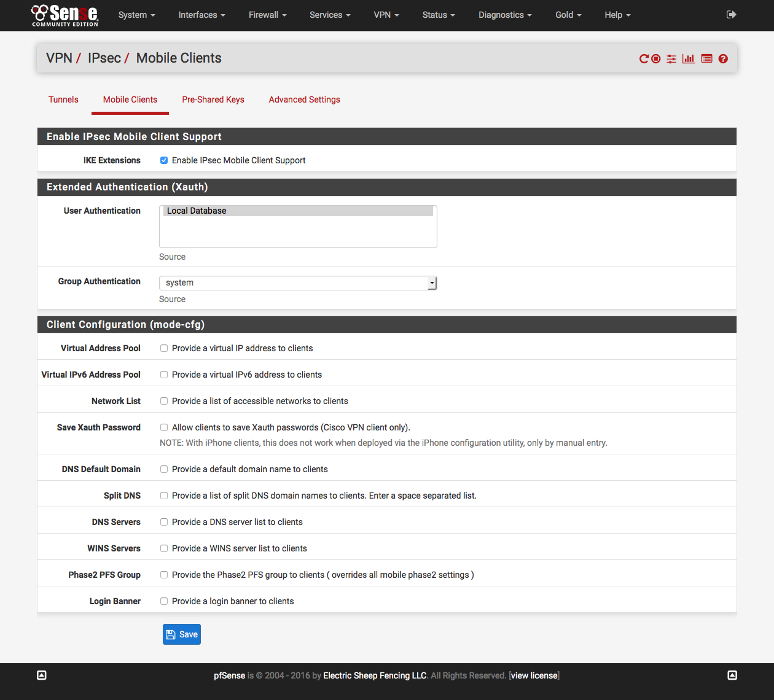
Task: Enable Provide a WINS server list checkbox
Action: (x=164, y=548)
